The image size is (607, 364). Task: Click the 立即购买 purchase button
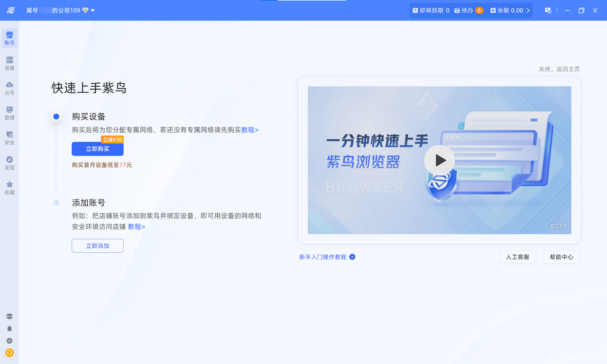[x=97, y=149]
